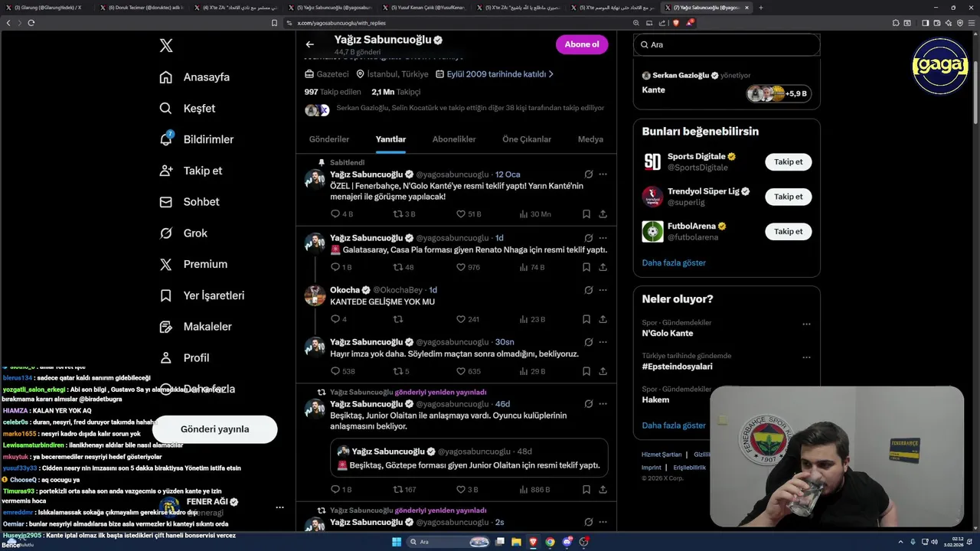Open more options for N'Golo Kante trend
980x551 pixels.
click(806, 324)
